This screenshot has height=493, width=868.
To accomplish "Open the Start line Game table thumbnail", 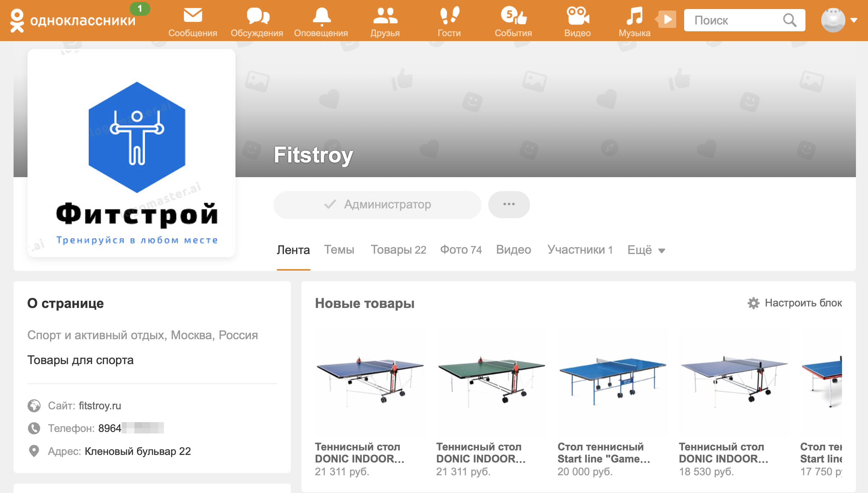I will click(x=613, y=381).
